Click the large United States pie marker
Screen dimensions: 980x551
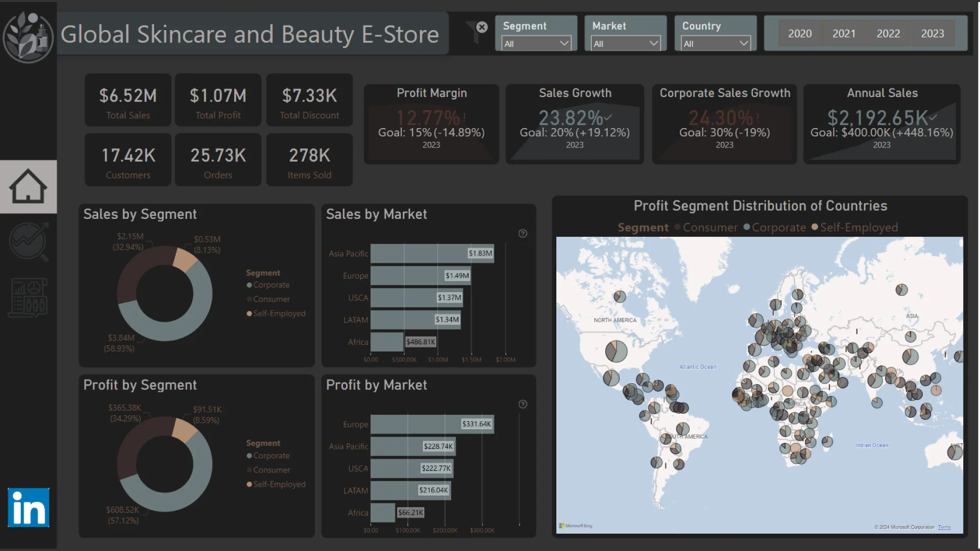click(616, 352)
